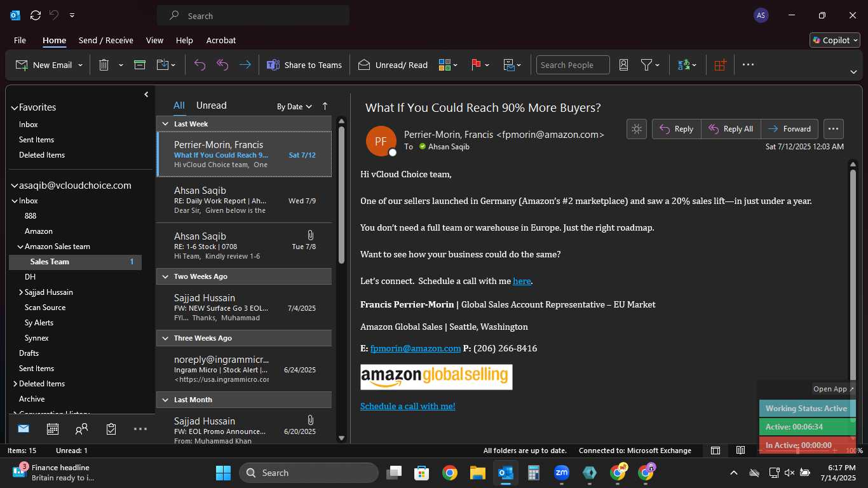The height and width of the screenshot is (488, 868).
Task: Click the Reply button in reading pane
Action: coord(677,129)
